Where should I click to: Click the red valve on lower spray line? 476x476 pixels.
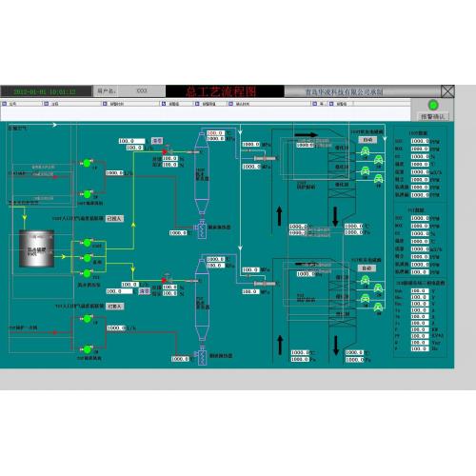pyautogui.click(x=164, y=281)
